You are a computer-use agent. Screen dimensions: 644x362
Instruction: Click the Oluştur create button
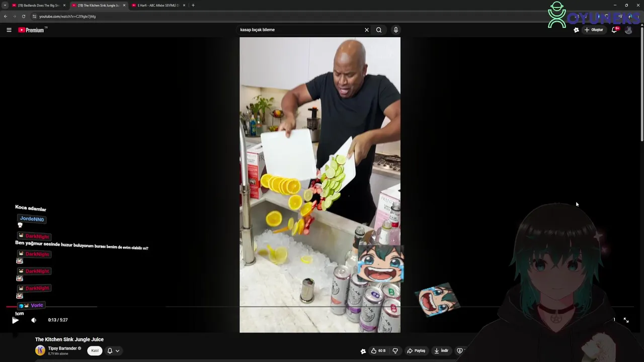594,30
